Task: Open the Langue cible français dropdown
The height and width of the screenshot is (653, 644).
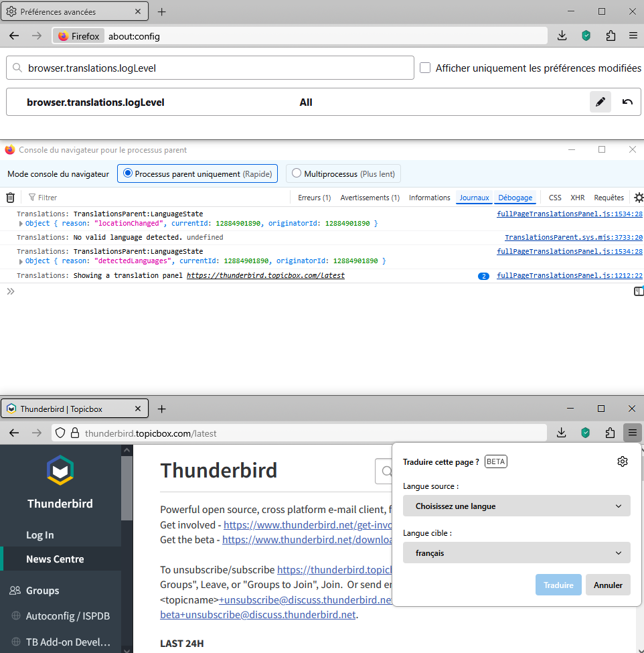Action: coord(516,553)
